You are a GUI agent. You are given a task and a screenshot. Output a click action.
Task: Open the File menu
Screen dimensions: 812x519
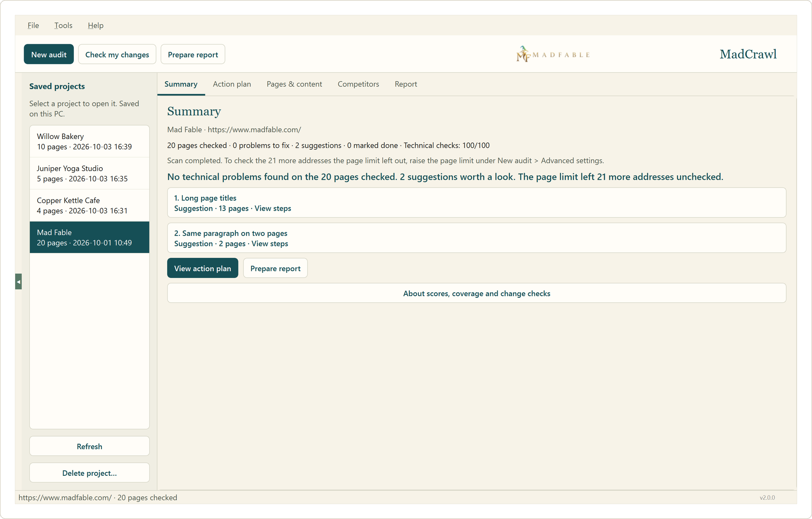click(x=33, y=25)
